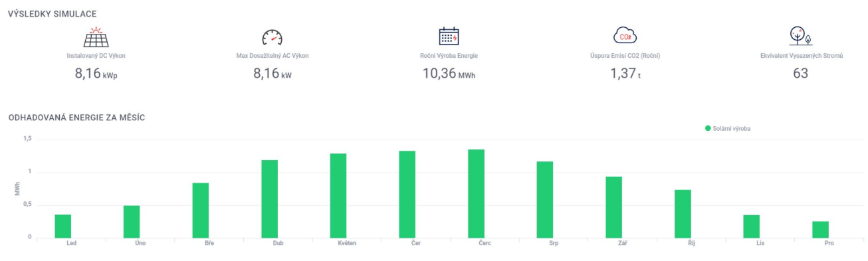Select the Čer bar in chart

[407, 194]
